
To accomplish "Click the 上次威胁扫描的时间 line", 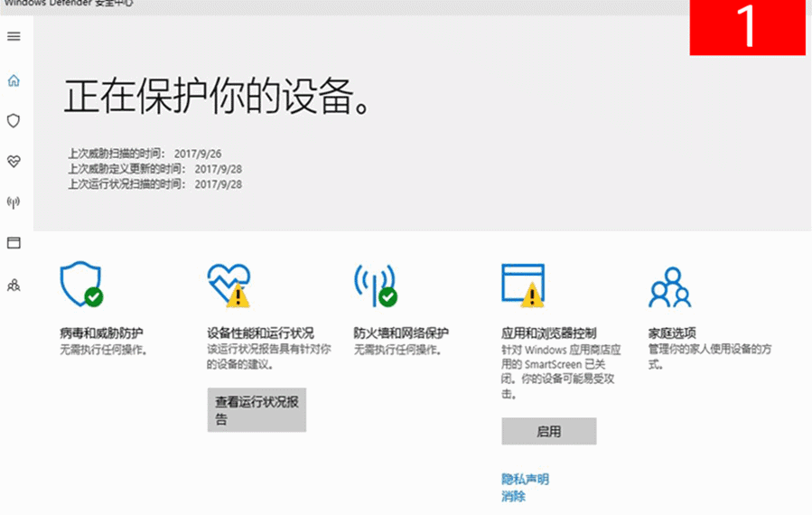I will [145, 154].
